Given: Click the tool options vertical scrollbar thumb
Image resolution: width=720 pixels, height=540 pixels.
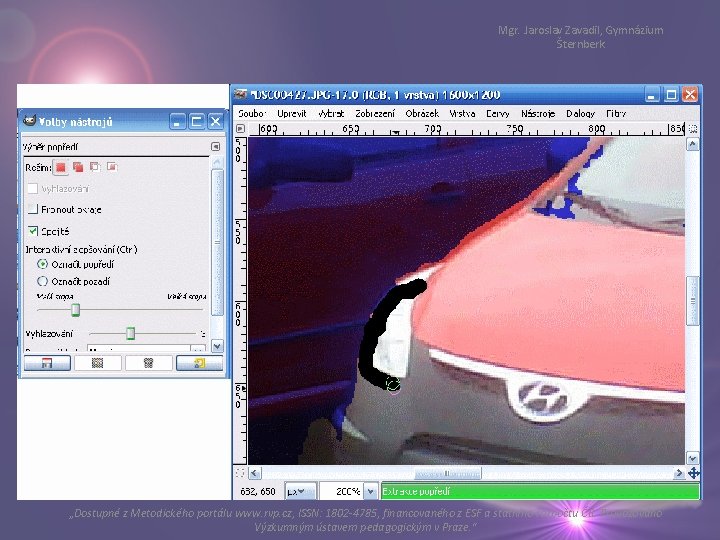Looking at the screenshot, I should pyautogui.click(x=217, y=242).
